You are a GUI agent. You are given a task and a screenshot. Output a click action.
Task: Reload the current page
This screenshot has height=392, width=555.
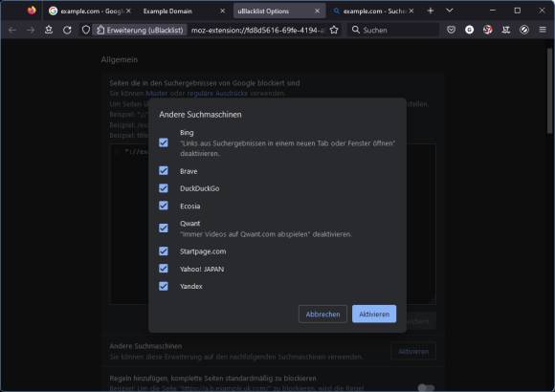coord(67,30)
